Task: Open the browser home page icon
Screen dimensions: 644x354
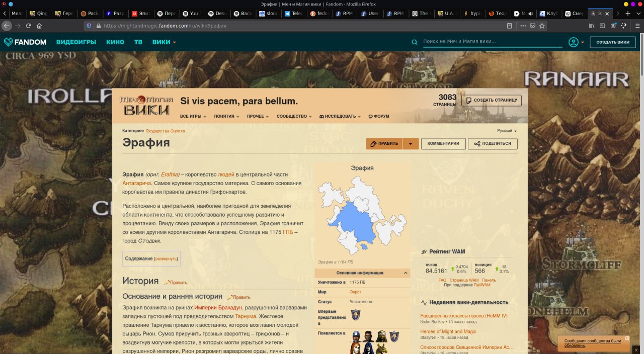Action: point(39,25)
